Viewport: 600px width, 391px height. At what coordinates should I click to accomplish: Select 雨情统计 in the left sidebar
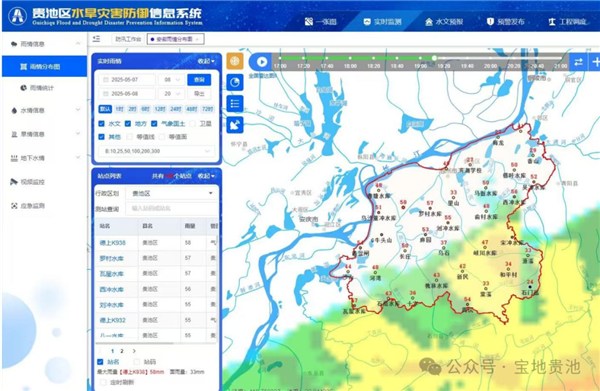click(x=38, y=88)
